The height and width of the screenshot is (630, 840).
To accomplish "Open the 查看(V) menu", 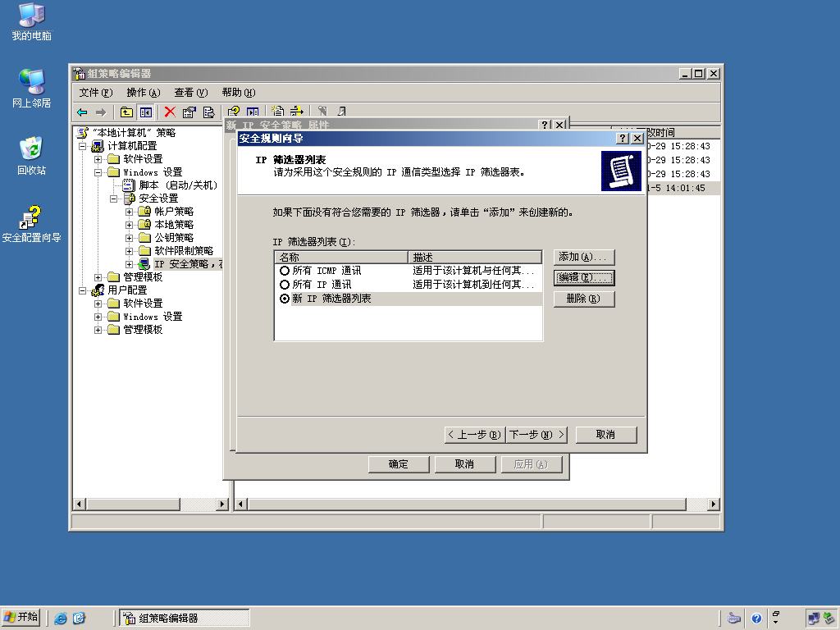I will point(190,93).
